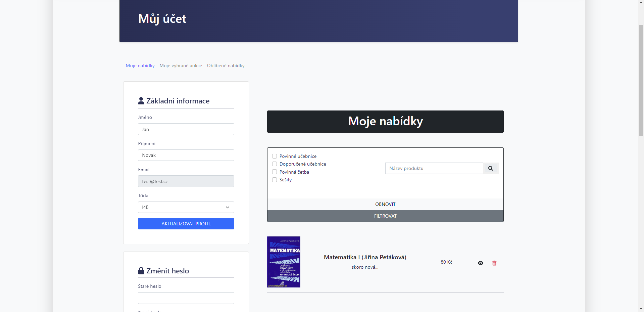Select the Moje nabídky tab
644x312 pixels.
(140, 65)
